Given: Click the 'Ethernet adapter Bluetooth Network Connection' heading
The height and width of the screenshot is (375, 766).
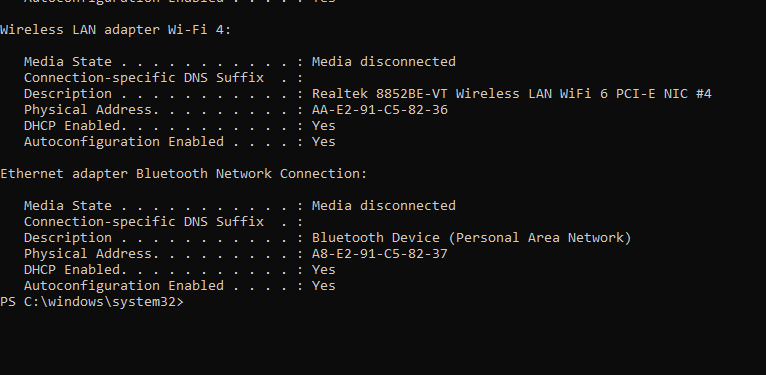Looking at the screenshot, I should pos(183,174).
